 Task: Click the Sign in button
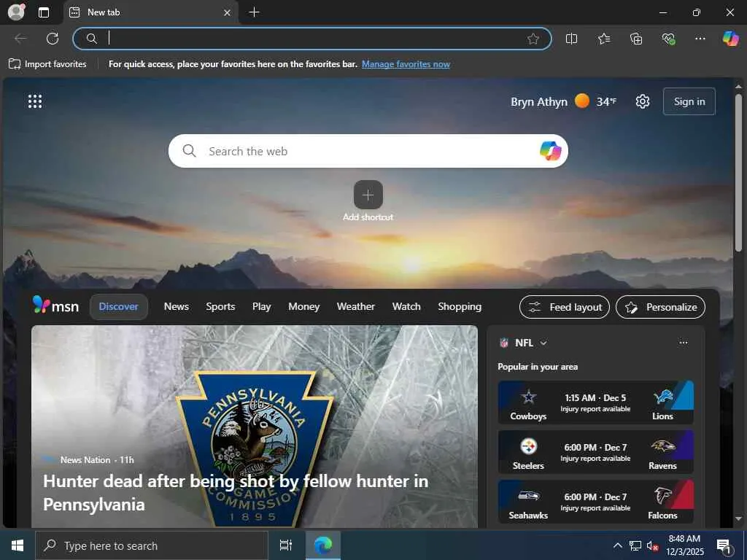pyautogui.click(x=689, y=101)
